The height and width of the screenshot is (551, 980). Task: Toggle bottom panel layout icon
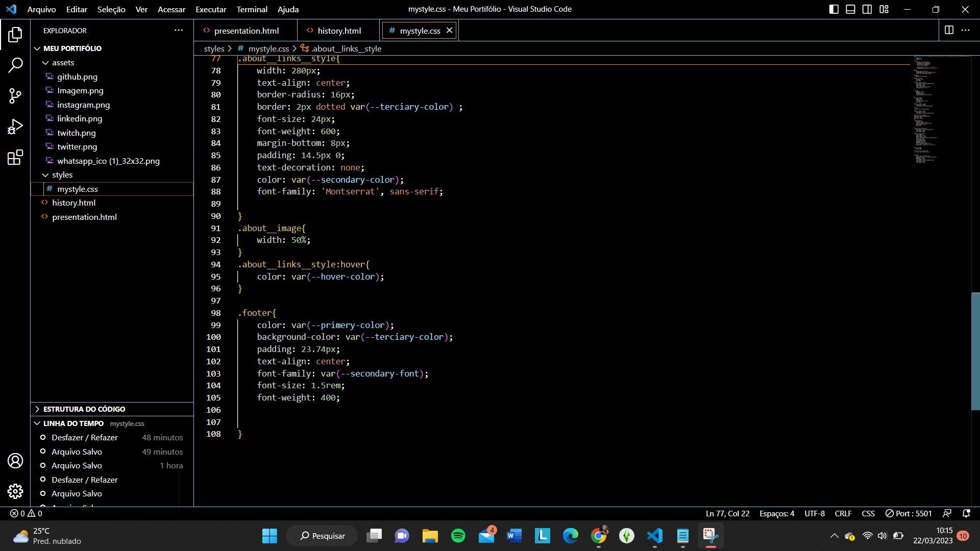tap(850, 9)
